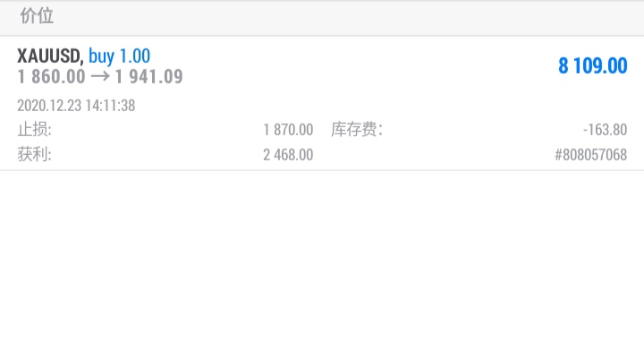Open the XAUUSD position symbol
644x343 pixels.
tap(48, 56)
